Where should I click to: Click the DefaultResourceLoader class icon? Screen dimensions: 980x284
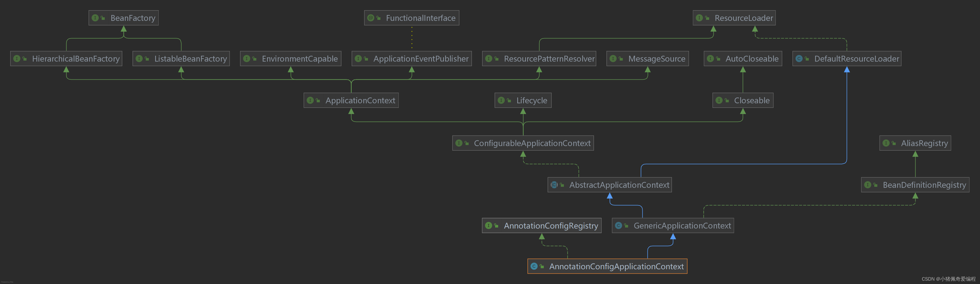tap(799, 59)
